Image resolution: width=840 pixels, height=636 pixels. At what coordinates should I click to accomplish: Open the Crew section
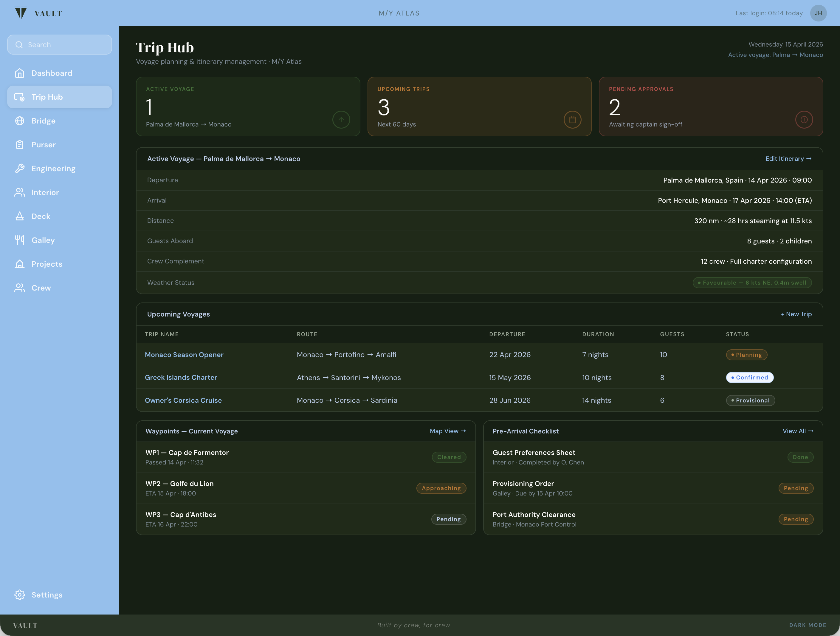[60, 288]
